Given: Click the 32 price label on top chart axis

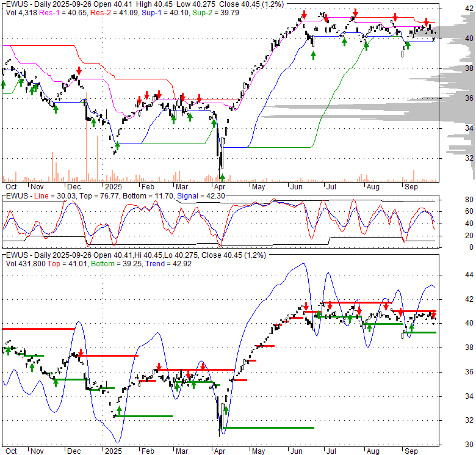Looking at the screenshot, I should pos(469,158).
